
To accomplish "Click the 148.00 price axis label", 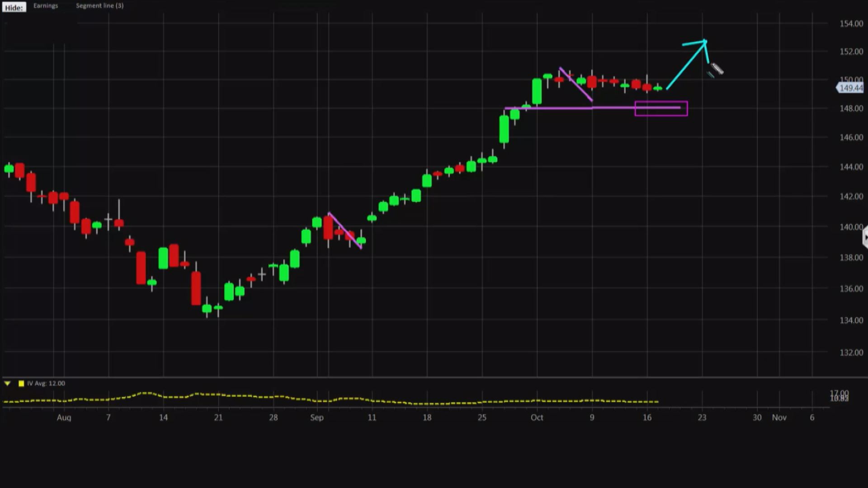I will [851, 108].
